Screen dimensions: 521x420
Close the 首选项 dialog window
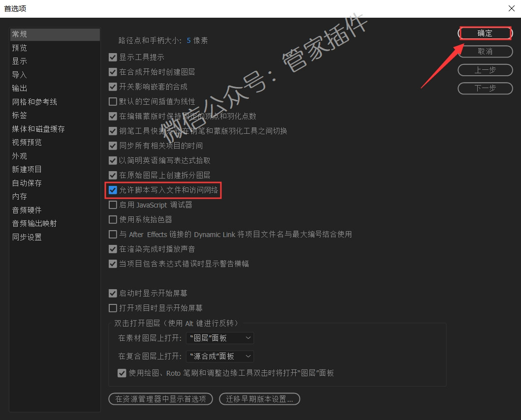pos(511,8)
